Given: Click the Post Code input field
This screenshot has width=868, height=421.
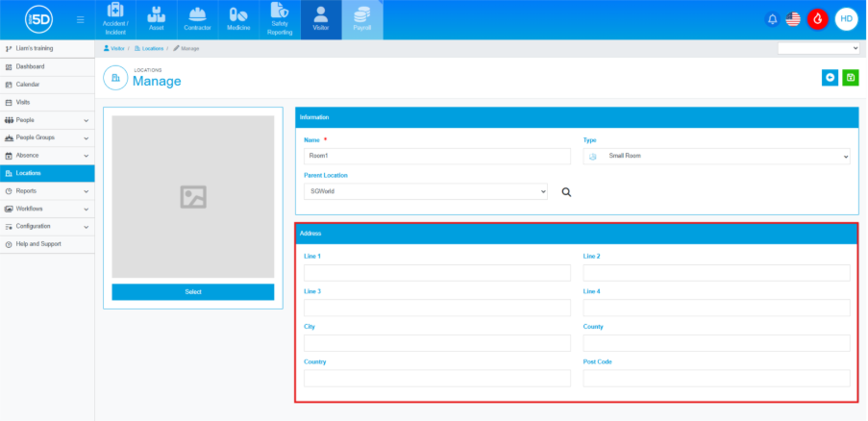Looking at the screenshot, I should pyautogui.click(x=716, y=378).
